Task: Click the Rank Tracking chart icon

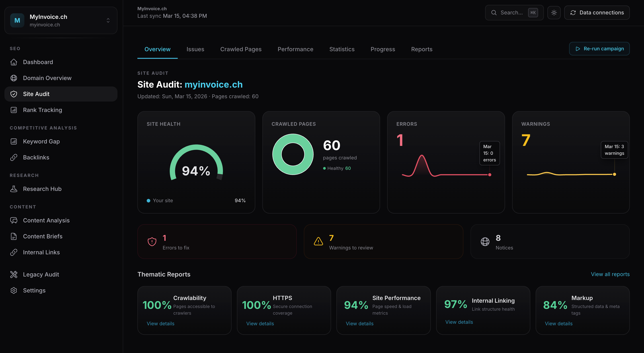Action: 14,110
